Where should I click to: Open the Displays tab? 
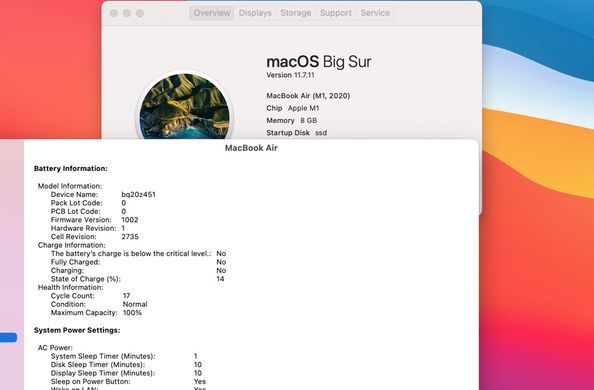coord(255,13)
